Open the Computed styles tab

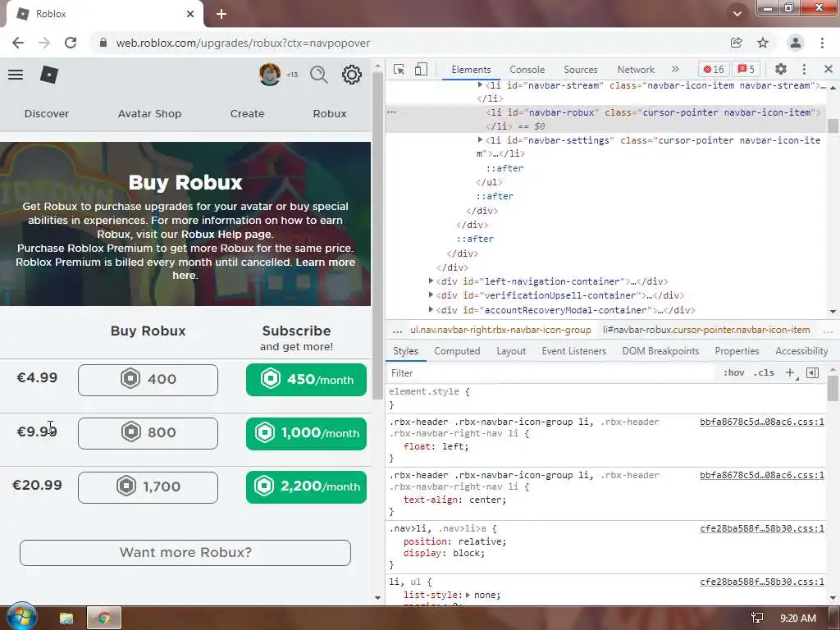tap(457, 351)
